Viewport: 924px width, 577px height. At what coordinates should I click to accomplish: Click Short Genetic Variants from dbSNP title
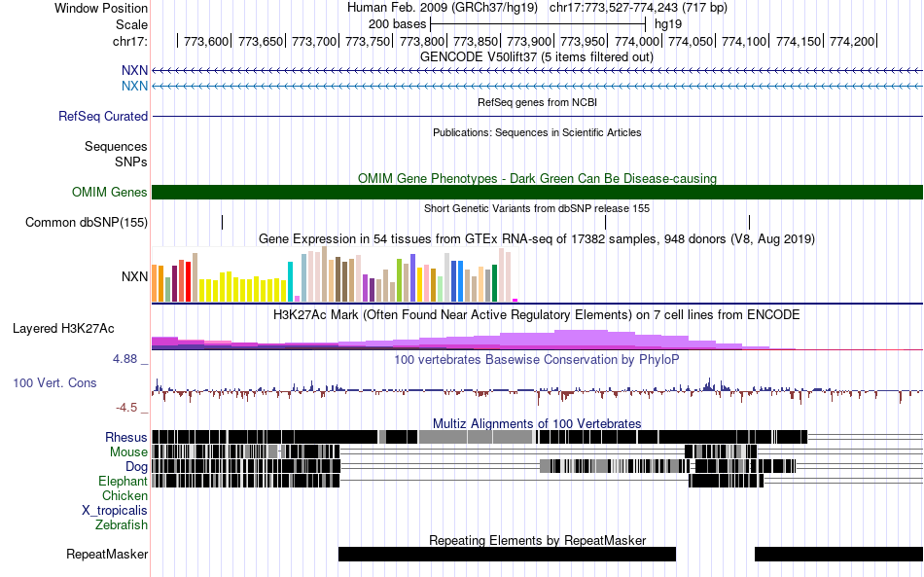[x=537, y=208]
